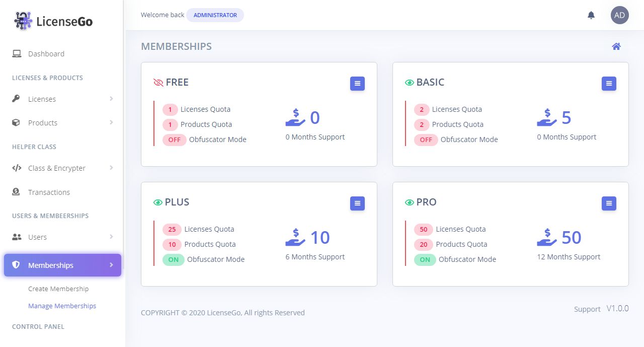Screen dimensions: 644x347
Task: Click the price 50 on the PRO card
Action: (571, 238)
